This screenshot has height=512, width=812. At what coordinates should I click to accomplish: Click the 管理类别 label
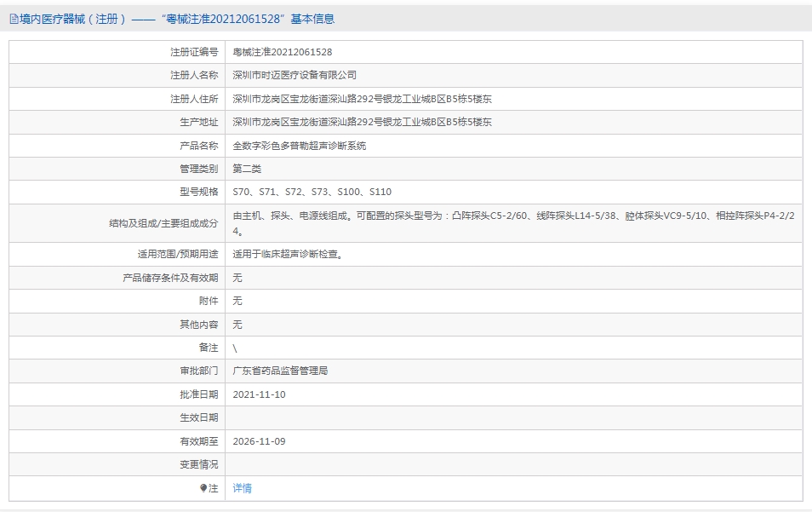199,169
